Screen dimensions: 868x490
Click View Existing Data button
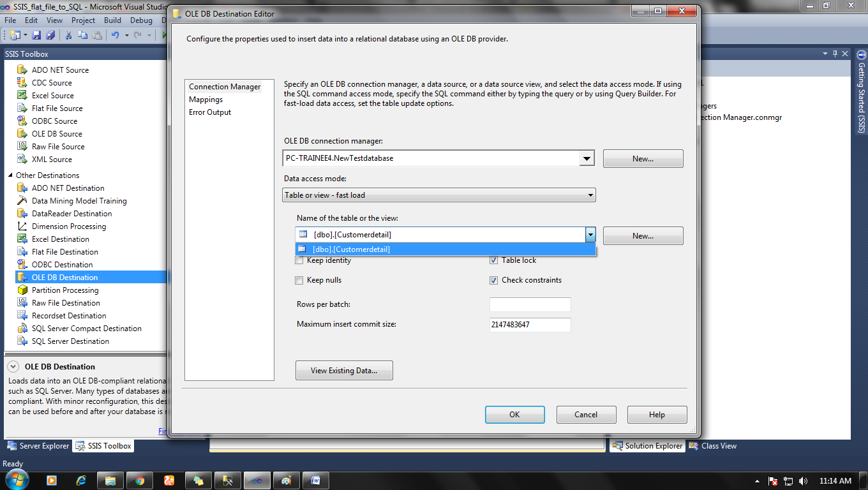pyautogui.click(x=344, y=371)
